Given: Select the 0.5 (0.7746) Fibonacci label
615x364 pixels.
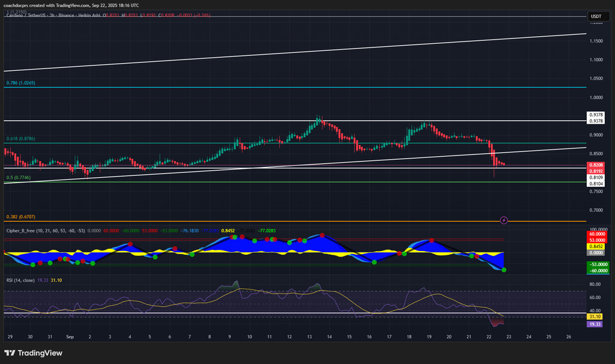Looking at the screenshot, I should 19,178.
